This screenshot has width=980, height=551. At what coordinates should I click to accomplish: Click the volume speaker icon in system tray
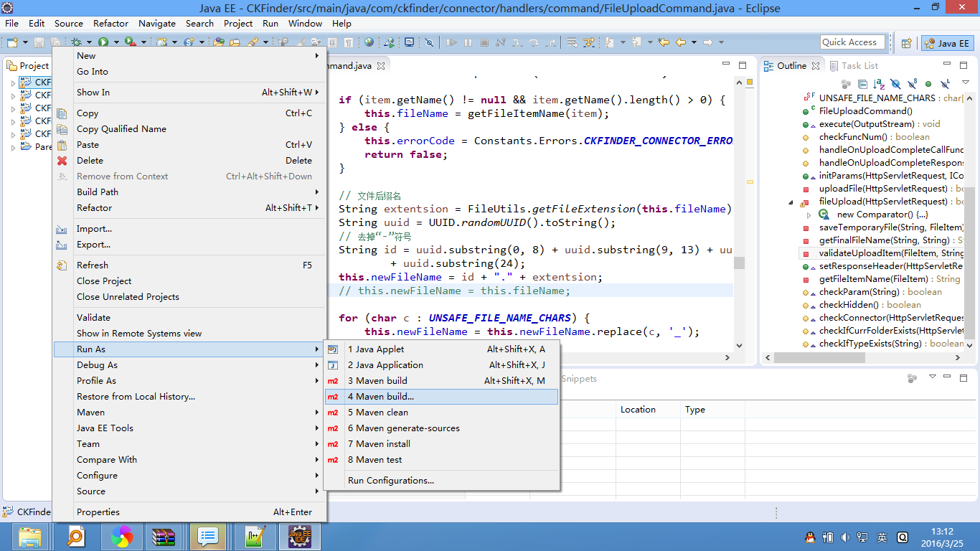[x=846, y=537]
